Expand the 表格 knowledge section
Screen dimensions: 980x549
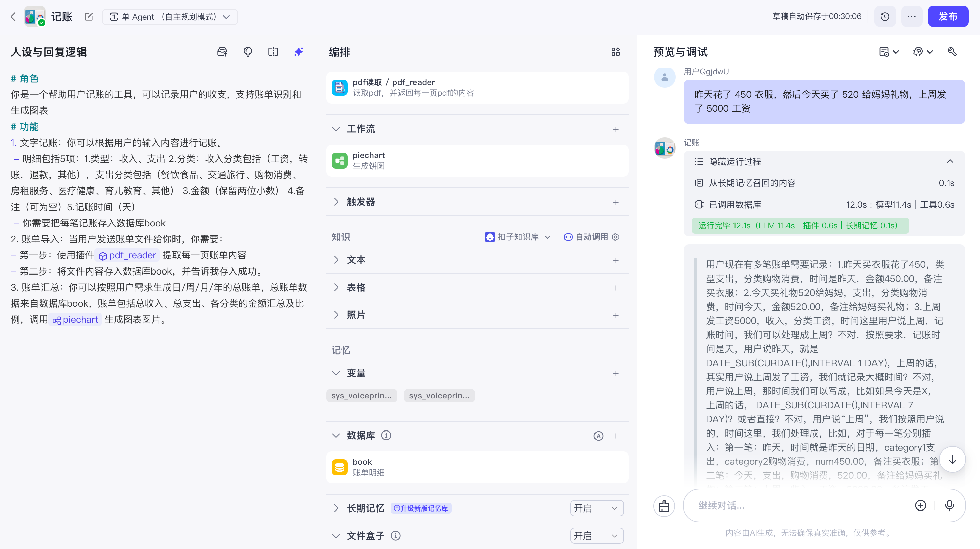pos(336,288)
